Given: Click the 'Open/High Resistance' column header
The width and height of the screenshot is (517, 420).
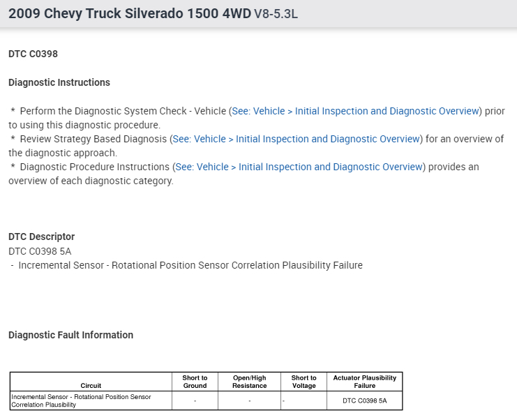Looking at the screenshot, I should tap(249, 382).
